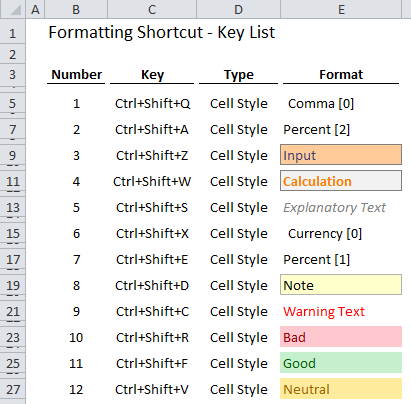Select the 'Number' column heading cell
This screenshot has height=404, width=411.
point(76,75)
